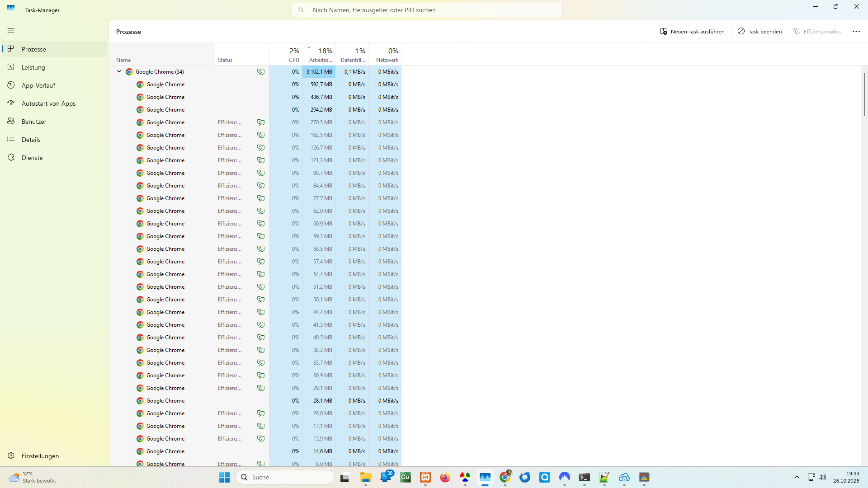Toggle the Effizienzmodus button
The image size is (868, 488).
click(x=817, y=32)
